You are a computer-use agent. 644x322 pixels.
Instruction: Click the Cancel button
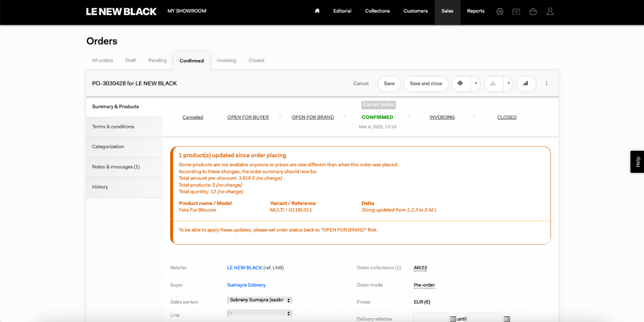point(361,84)
